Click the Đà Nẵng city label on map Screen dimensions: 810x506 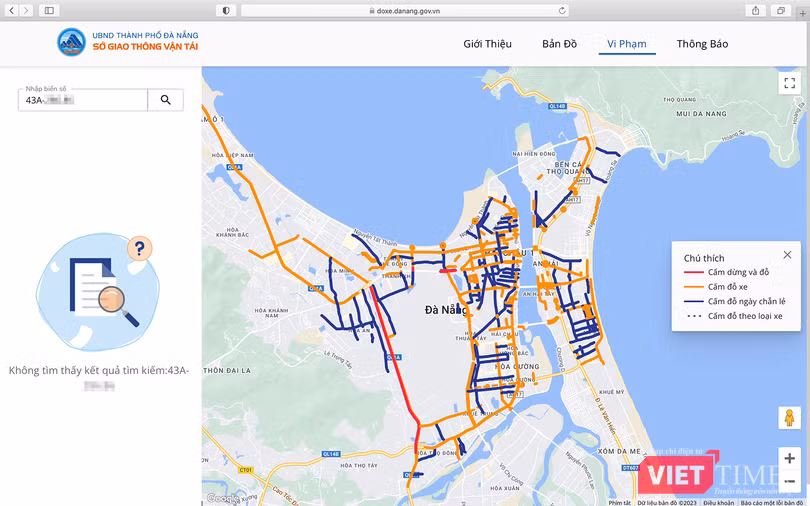click(445, 310)
